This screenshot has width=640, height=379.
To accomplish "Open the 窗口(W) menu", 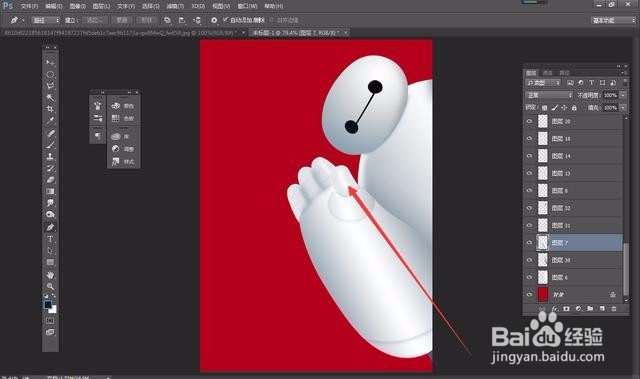I will coord(247,6).
